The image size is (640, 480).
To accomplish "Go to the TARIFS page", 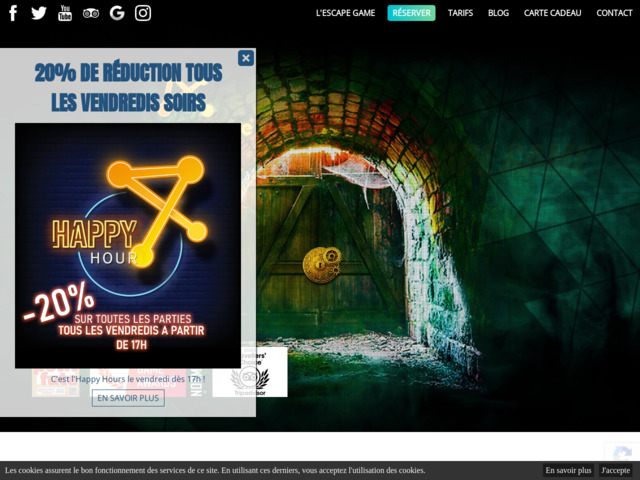I will tap(461, 13).
